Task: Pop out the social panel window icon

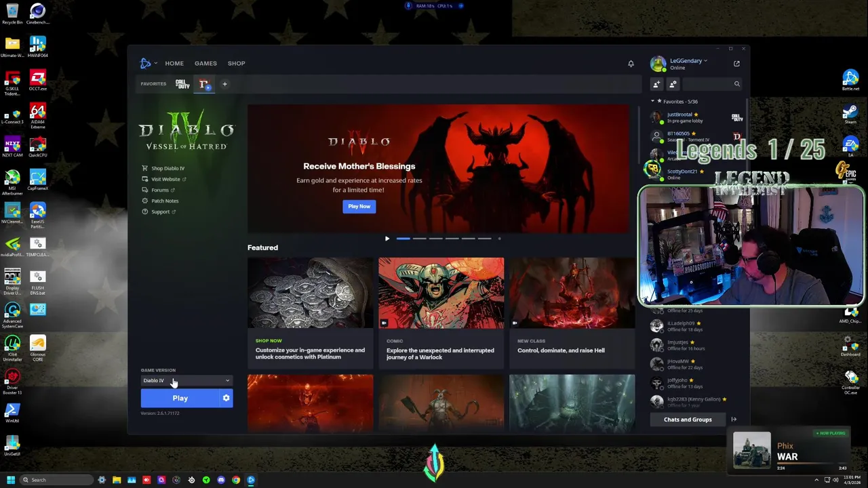Action: (736, 64)
